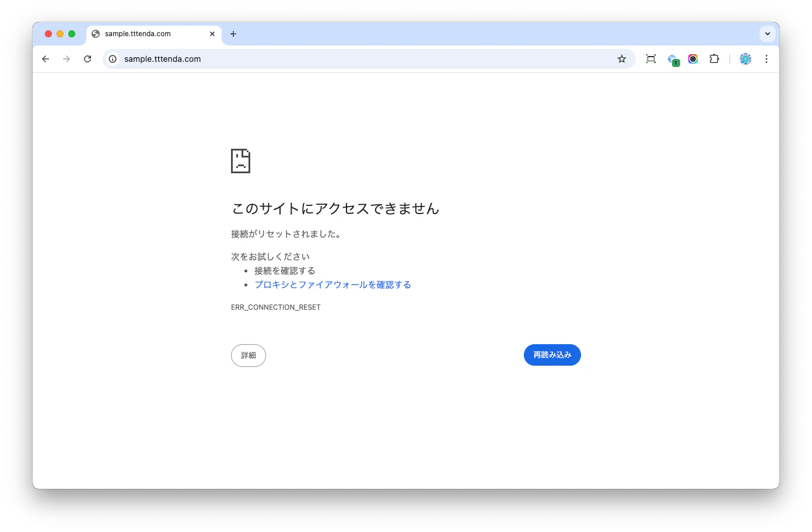Image resolution: width=812 pixels, height=532 pixels.
Task: Open the Chrome profile avatar
Action: coord(745,59)
